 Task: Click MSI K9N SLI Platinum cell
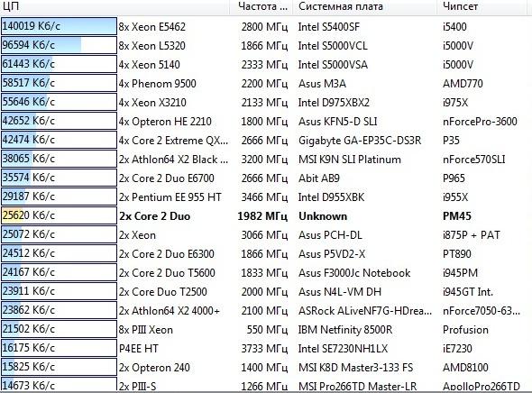pyautogui.click(x=350, y=160)
